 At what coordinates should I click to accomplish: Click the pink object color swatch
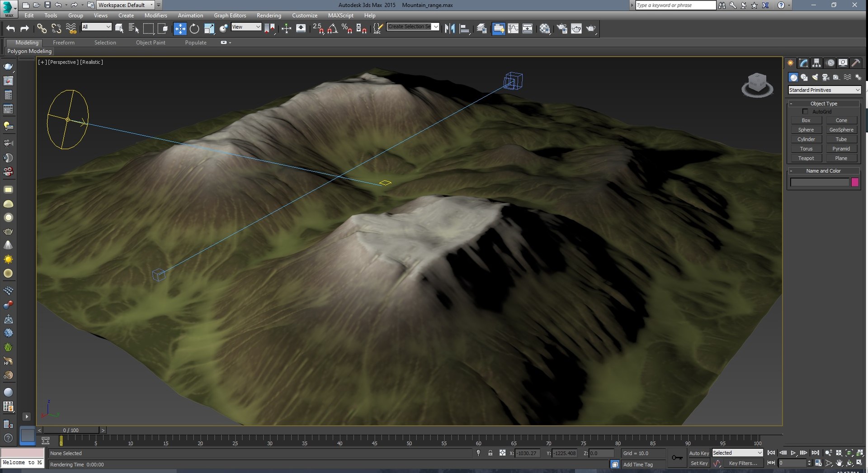(x=855, y=182)
